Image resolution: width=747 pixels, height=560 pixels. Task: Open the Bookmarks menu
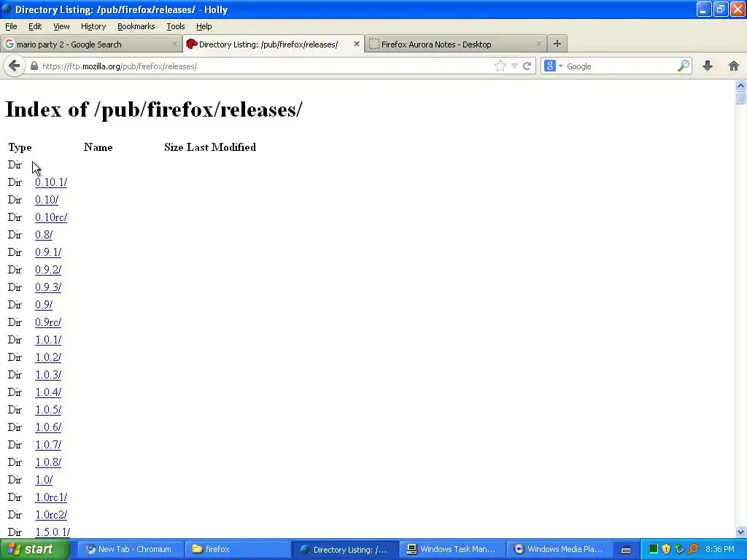[x=136, y=26]
